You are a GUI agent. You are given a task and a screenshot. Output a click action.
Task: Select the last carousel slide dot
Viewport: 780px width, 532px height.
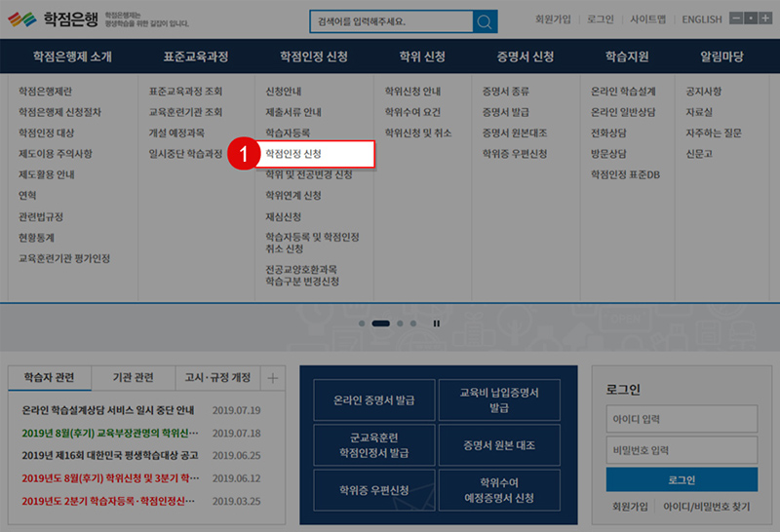(x=413, y=323)
